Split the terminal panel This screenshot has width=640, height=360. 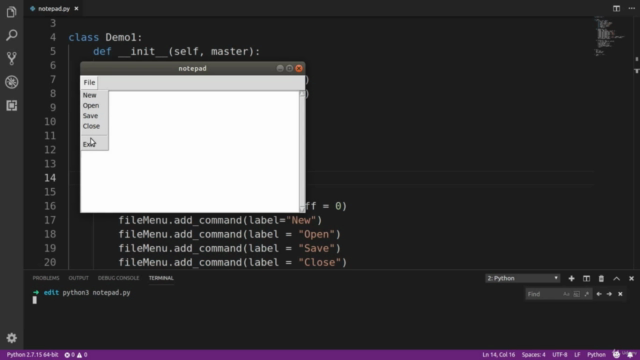point(587,278)
